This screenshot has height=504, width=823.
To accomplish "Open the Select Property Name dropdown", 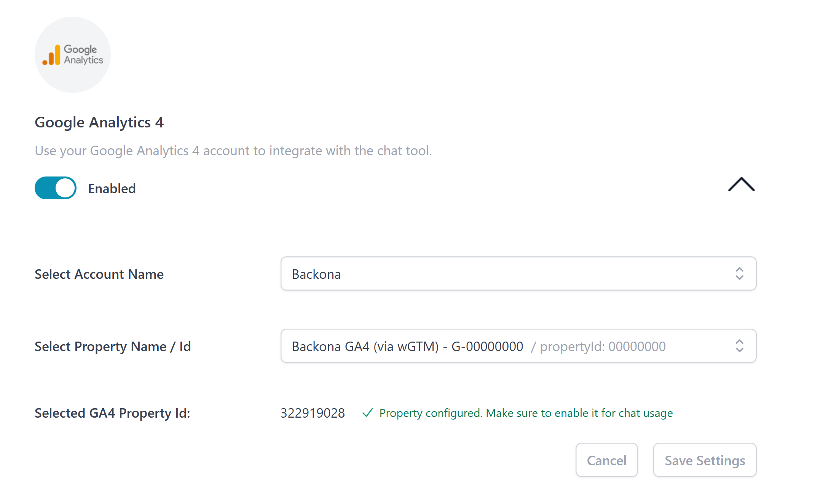I will 518,346.
